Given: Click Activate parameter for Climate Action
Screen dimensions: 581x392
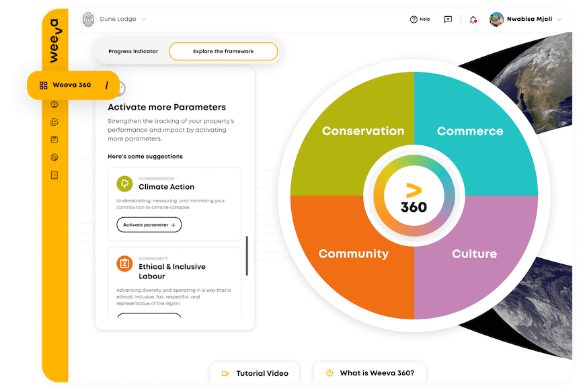Looking at the screenshot, I should [149, 225].
